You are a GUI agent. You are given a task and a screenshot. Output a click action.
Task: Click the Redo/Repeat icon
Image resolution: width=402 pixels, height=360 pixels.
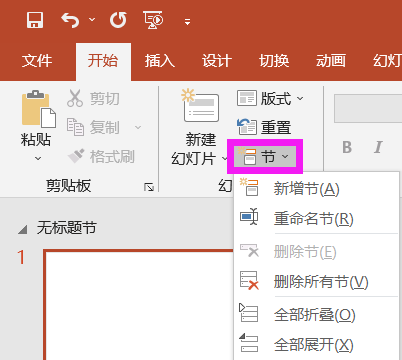118,20
